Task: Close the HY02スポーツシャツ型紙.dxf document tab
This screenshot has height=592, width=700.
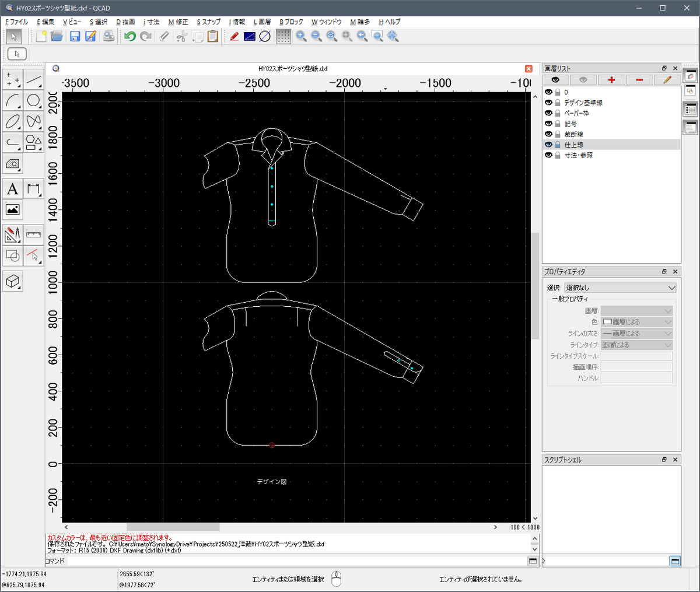Action: pos(528,68)
